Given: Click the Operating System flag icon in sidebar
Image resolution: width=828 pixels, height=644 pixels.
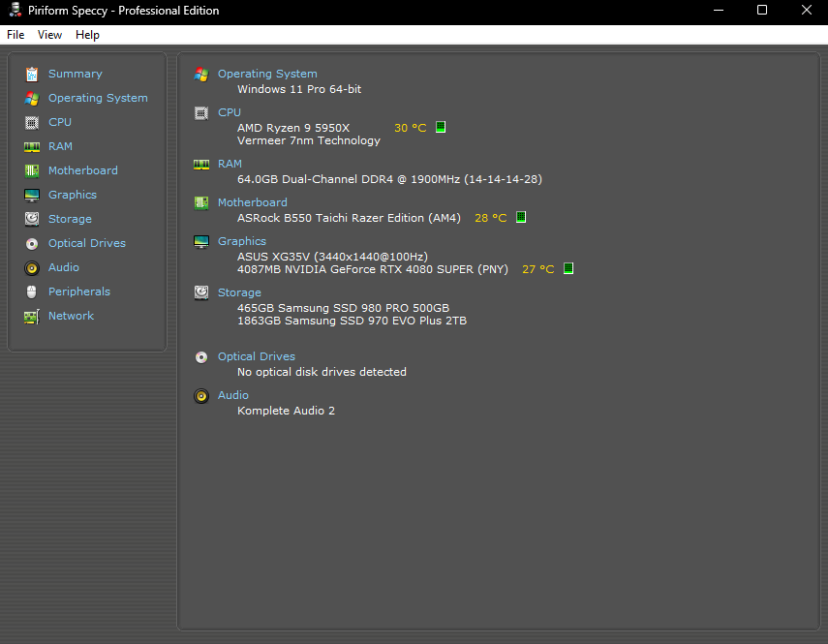Looking at the screenshot, I should tap(32, 99).
